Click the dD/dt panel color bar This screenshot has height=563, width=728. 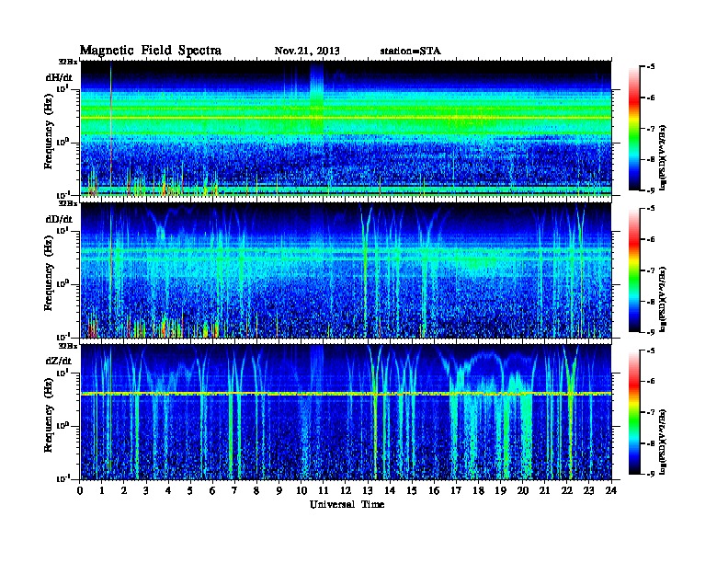coord(634,270)
